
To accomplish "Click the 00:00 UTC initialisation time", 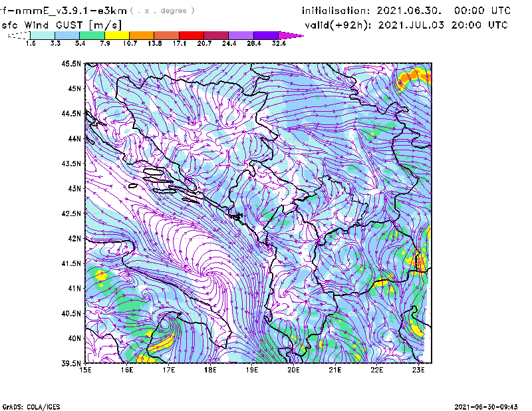I will click(x=482, y=11).
